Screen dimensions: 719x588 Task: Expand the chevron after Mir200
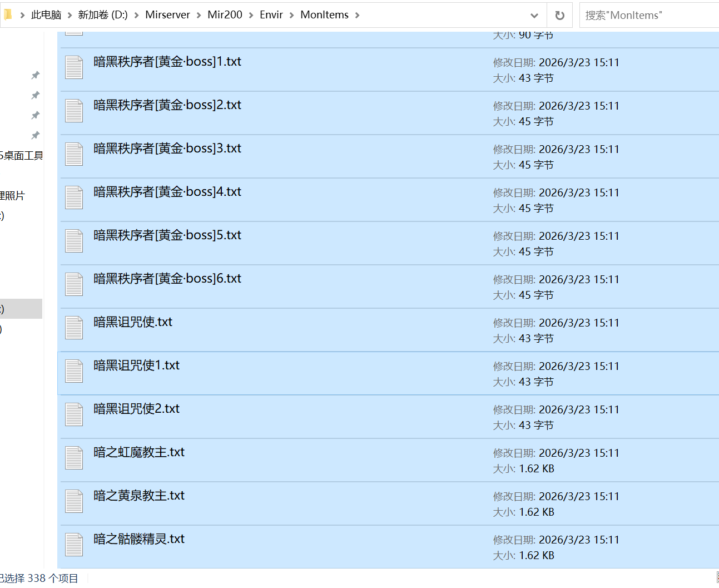[x=251, y=16]
